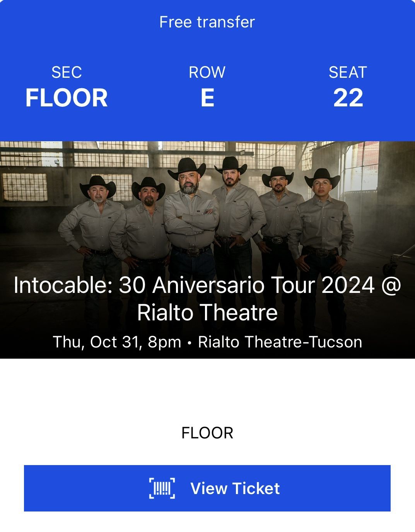The width and height of the screenshot is (415, 532).
Task: Tap the SEC column heading
Action: click(x=67, y=72)
